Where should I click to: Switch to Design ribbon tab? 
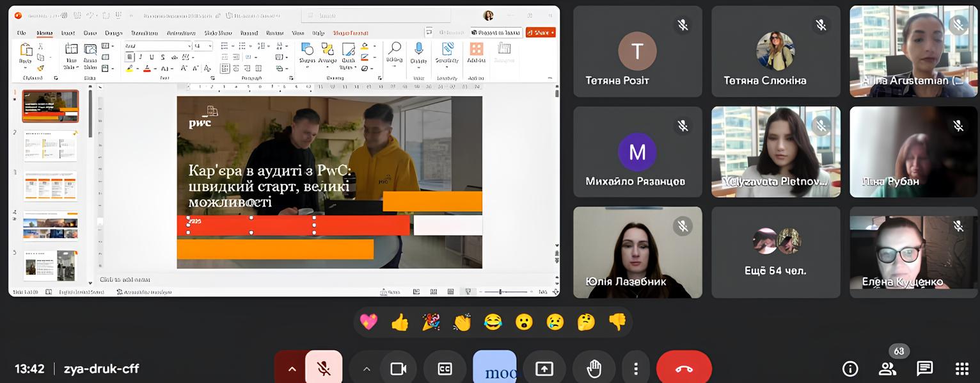113,33
